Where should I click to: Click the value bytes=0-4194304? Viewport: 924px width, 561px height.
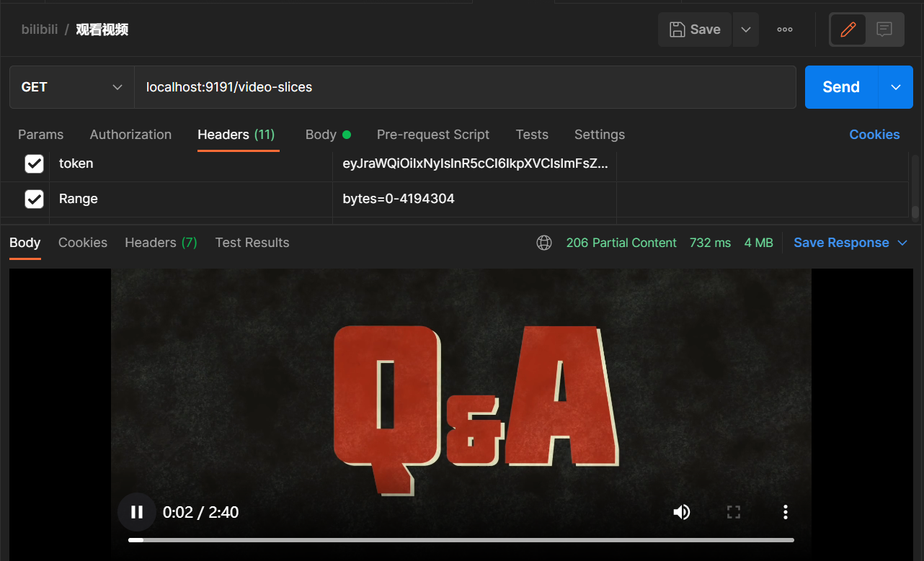click(x=399, y=199)
